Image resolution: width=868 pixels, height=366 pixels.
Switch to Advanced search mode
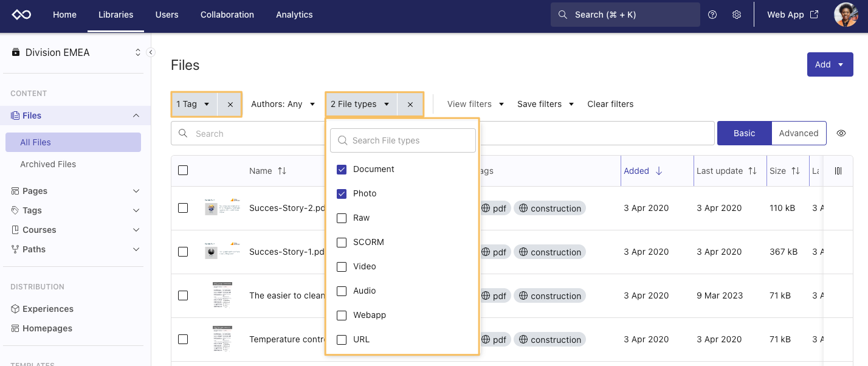point(799,133)
